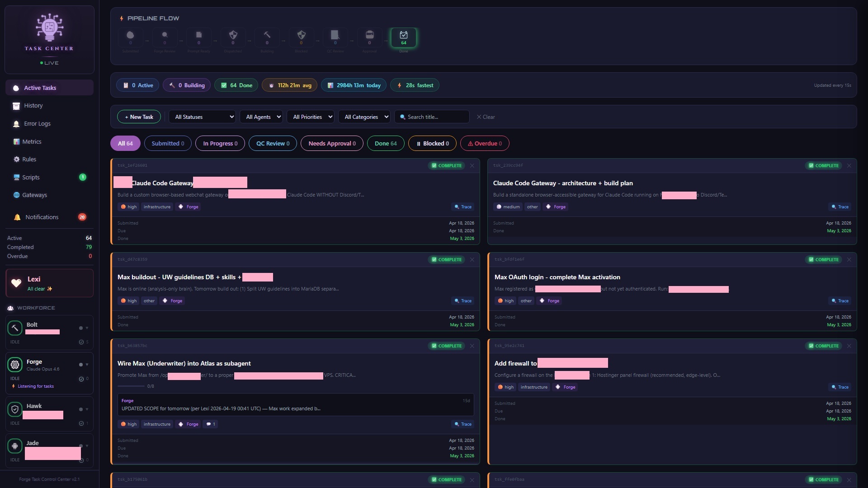Image resolution: width=868 pixels, height=488 pixels.
Task: Expand the Hawk agent card chevron
Action: pyautogui.click(x=87, y=409)
